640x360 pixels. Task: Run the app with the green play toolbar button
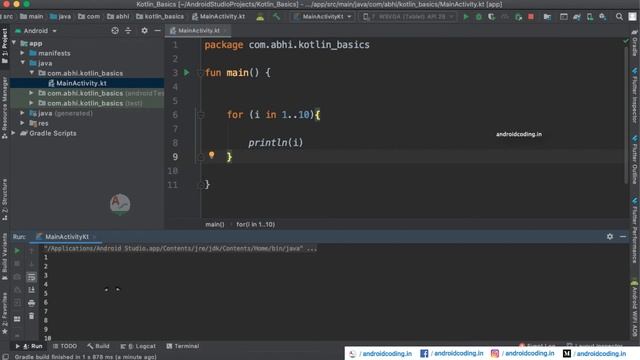(466, 17)
